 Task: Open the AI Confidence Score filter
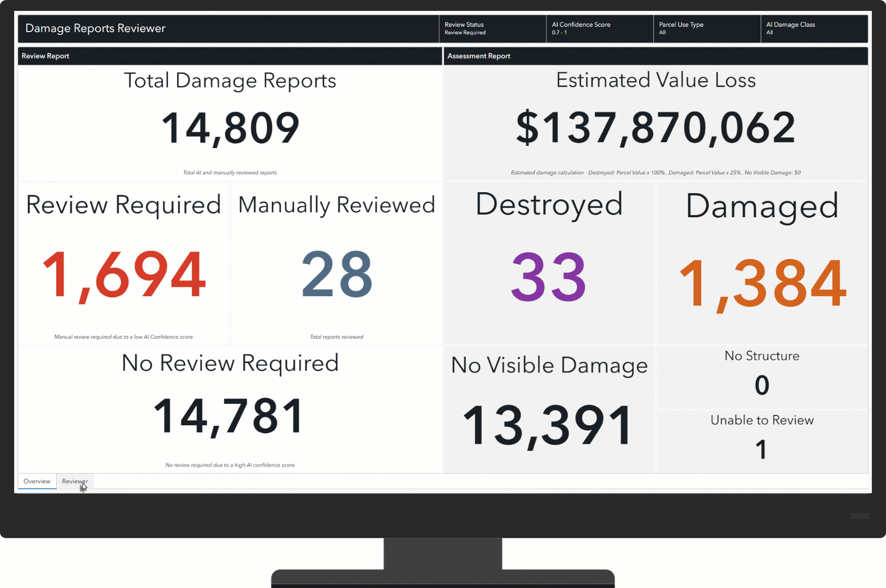click(x=599, y=28)
